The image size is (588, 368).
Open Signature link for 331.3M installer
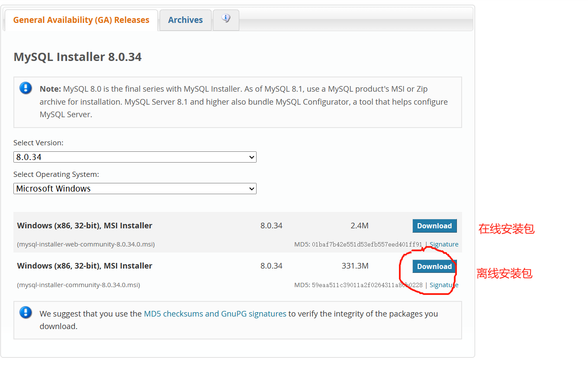coord(444,285)
